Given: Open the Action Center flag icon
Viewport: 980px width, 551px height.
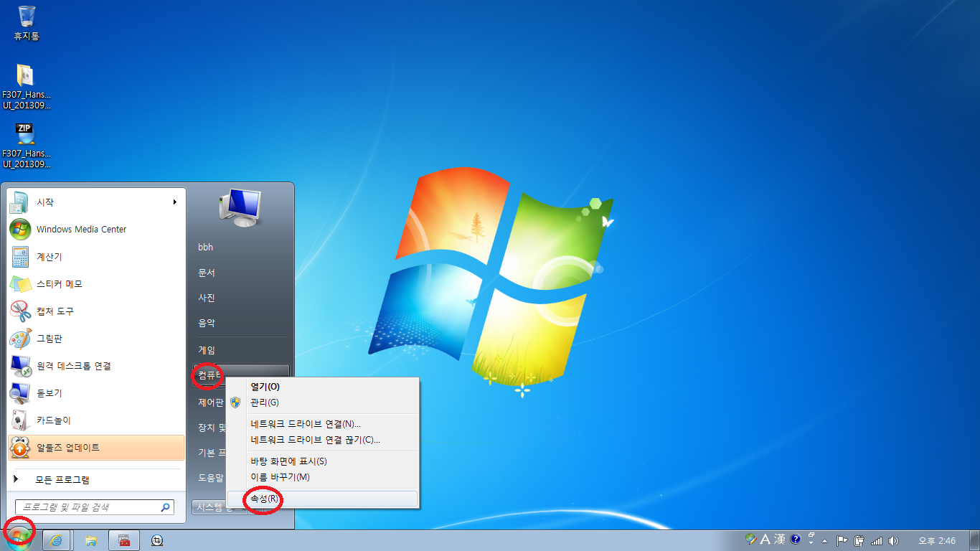Looking at the screenshot, I should (x=842, y=540).
